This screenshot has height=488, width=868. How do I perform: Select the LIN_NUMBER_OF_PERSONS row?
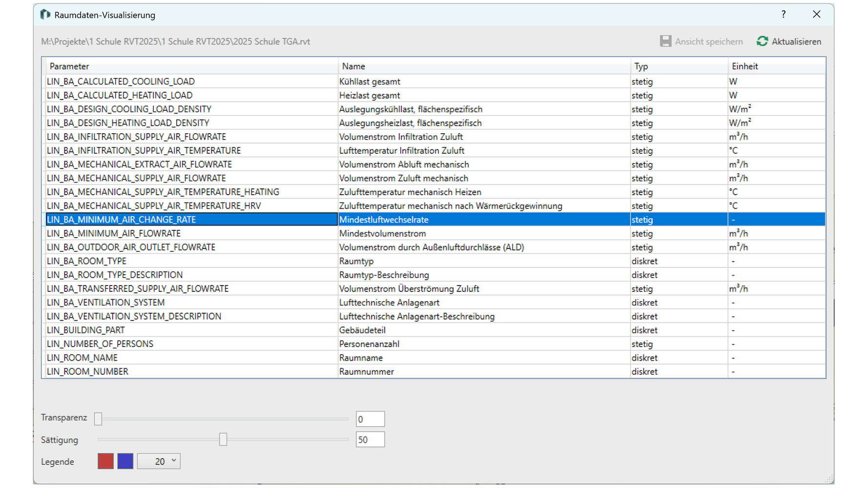(100, 344)
